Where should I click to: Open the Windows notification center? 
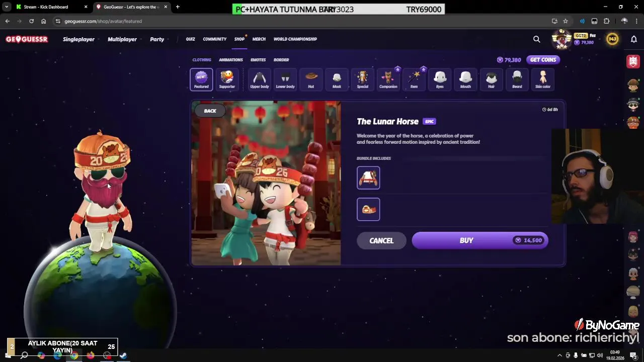633,355
